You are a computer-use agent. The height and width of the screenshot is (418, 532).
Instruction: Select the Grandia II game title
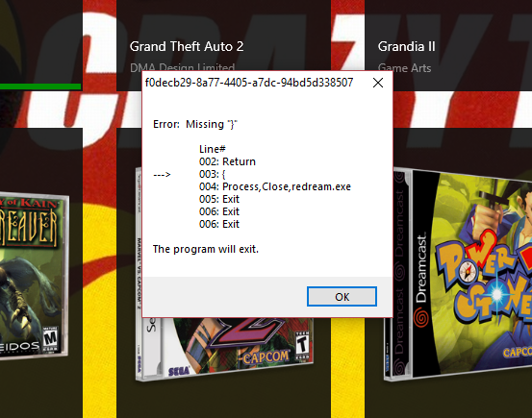coord(407,46)
